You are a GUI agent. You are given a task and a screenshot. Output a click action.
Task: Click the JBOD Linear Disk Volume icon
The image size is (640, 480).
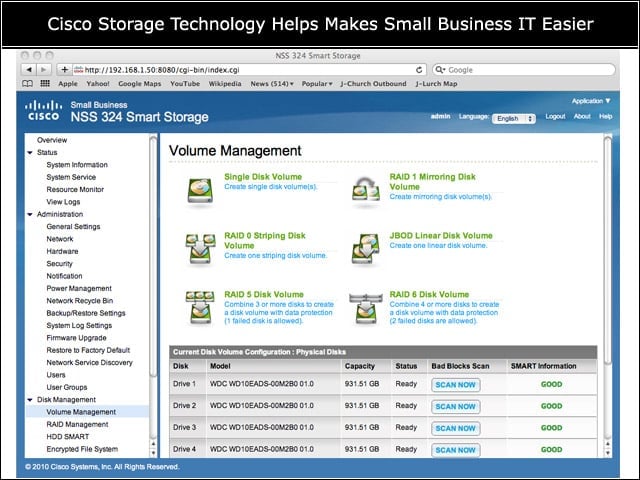(x=366, y=249)
